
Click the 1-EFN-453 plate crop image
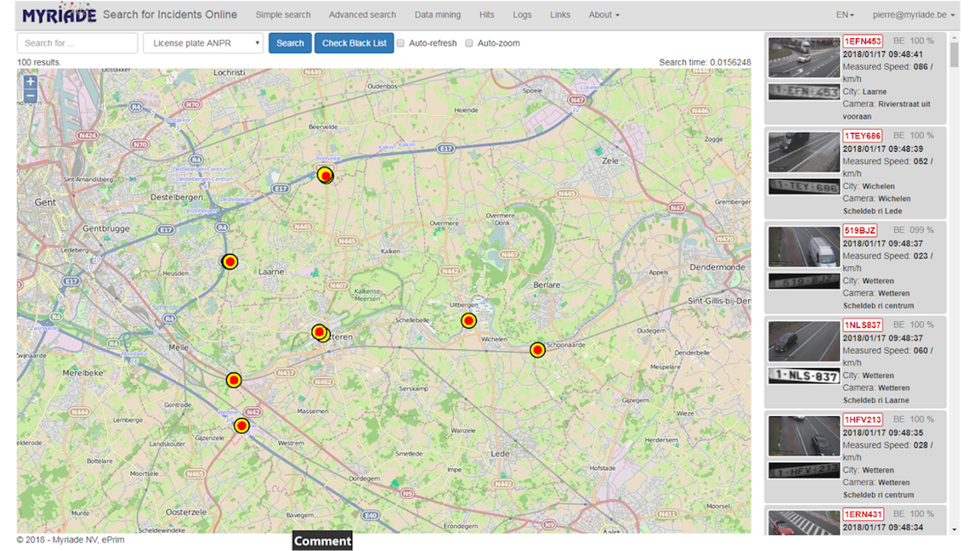point(804,92)
